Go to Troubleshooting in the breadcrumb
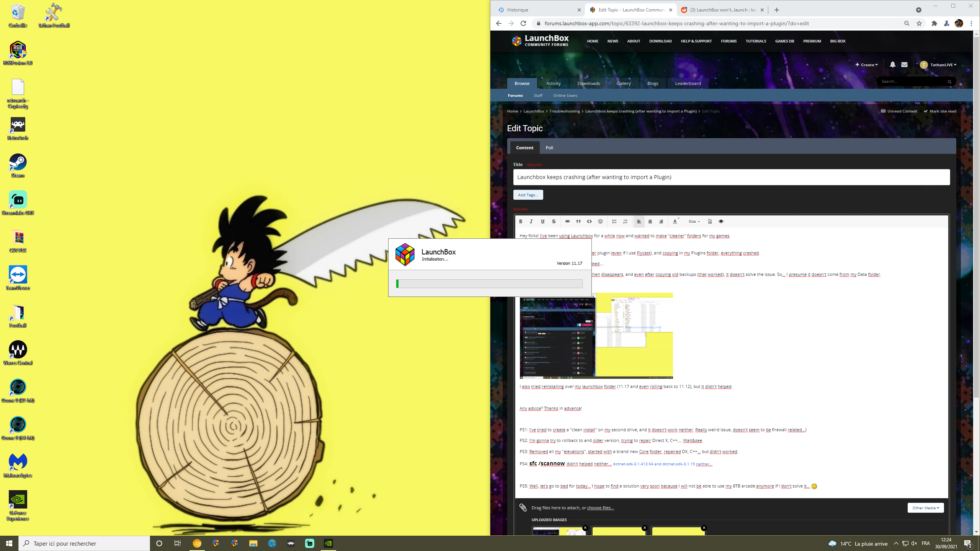 [564, 111]
